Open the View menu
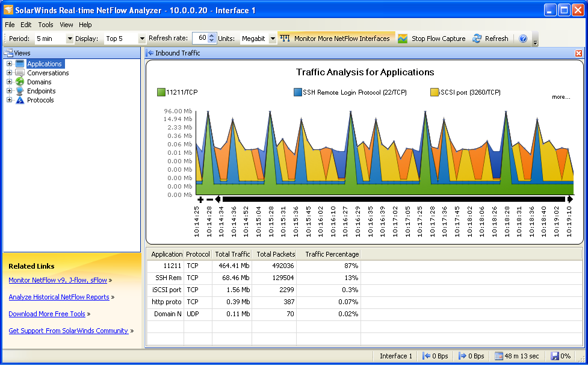 (66, 25)
